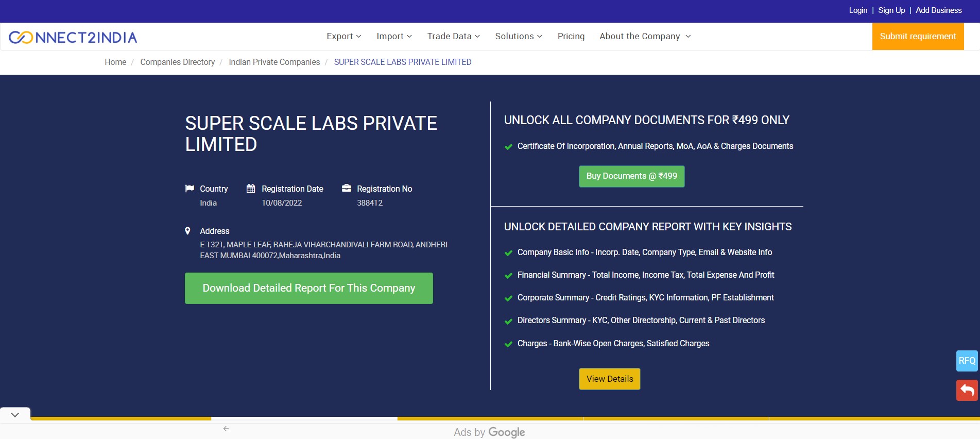Click the Country flag icon
The height and width of the screenshot is (439, 980).
[190, 189]
